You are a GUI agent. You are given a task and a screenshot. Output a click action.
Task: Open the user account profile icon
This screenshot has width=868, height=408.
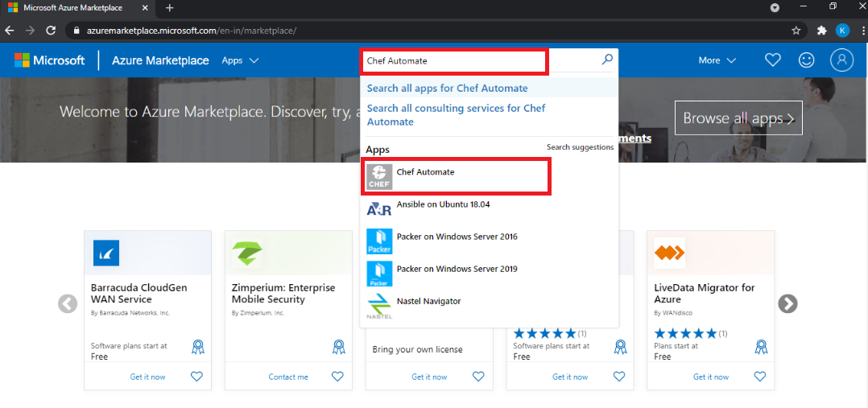click(841, 60)
